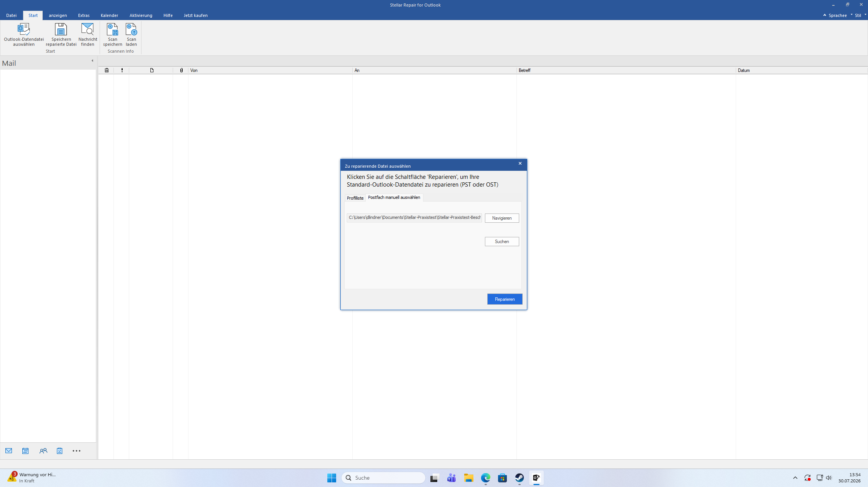
Task: Collapse the Mail side panel arrow
Action: (92, 61)
